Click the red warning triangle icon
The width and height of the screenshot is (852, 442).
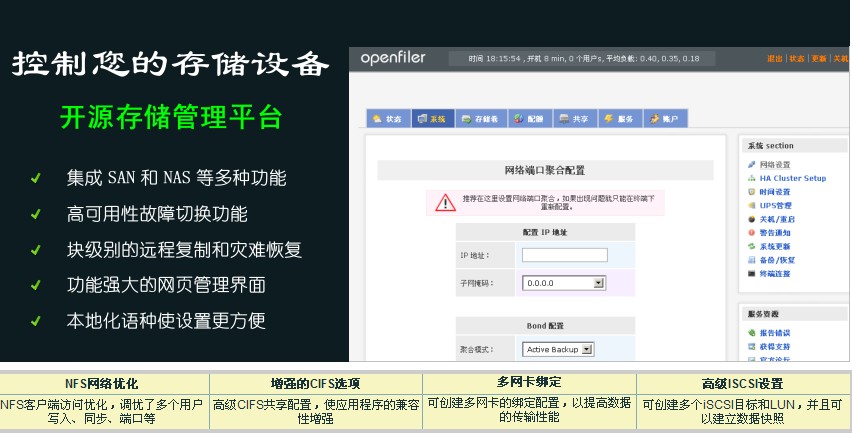(x=445, y=202)
